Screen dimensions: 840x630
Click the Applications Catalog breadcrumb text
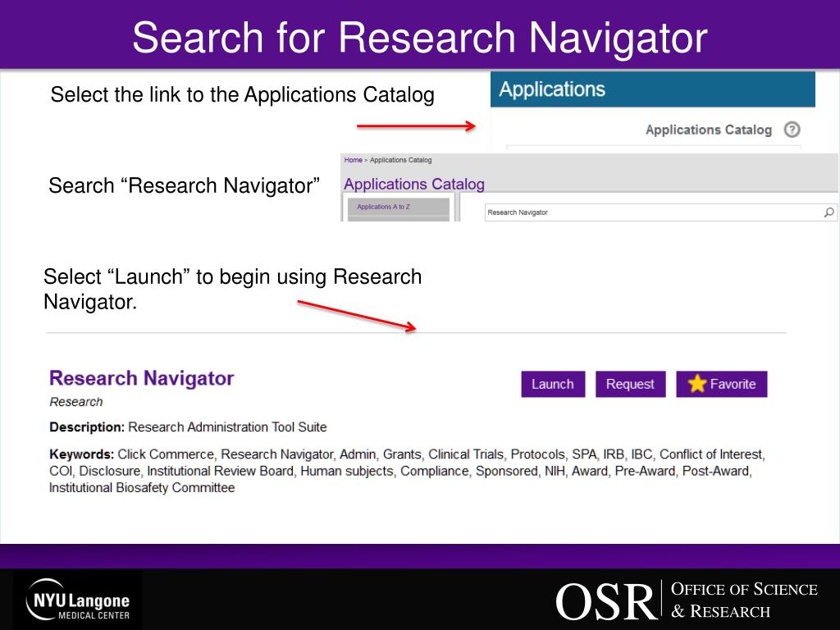[400, 160]
